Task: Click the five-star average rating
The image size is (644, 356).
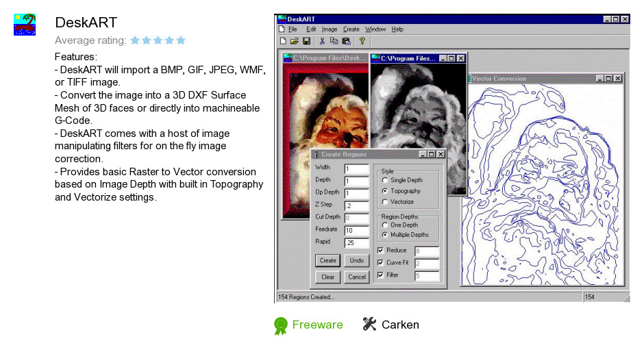Action: pyautogui.click(x=158, y=40)
